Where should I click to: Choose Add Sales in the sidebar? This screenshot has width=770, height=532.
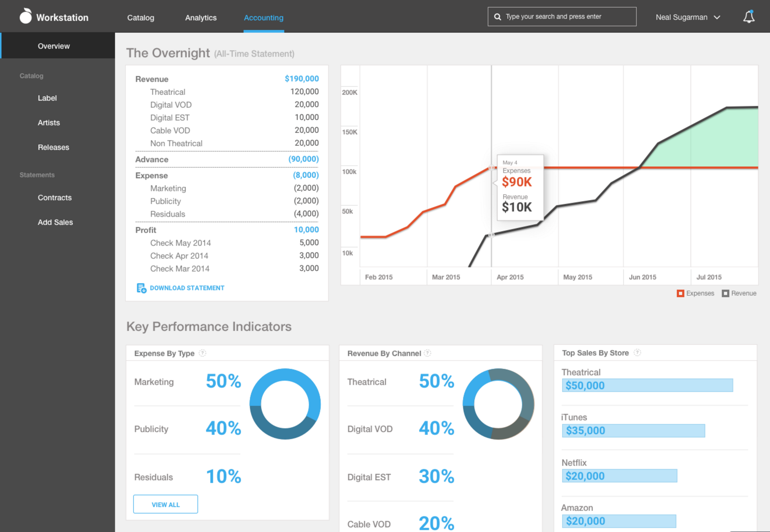point(55,222)
